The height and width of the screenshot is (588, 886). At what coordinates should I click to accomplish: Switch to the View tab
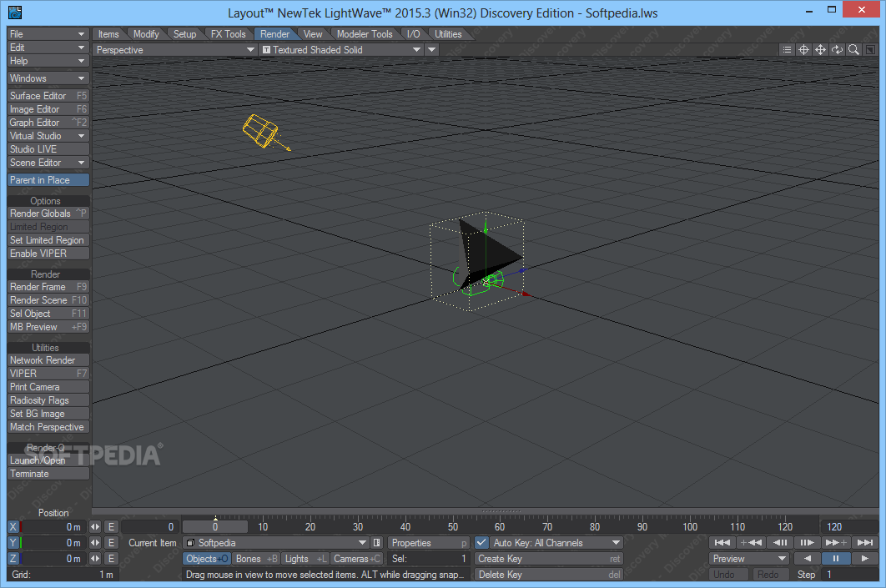pyautogui.click(x=313, y=34)
